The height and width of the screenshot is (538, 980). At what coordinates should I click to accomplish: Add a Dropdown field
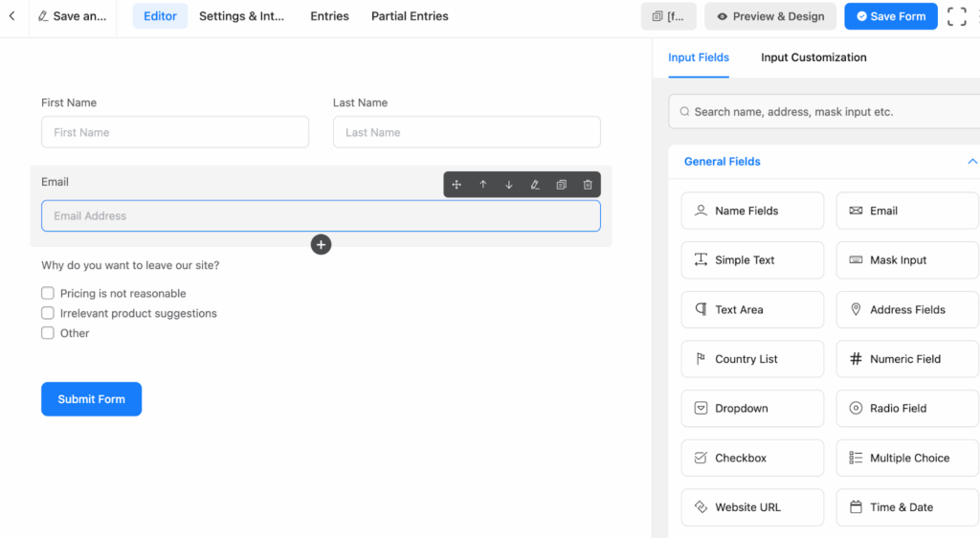[x=752, y=408]
